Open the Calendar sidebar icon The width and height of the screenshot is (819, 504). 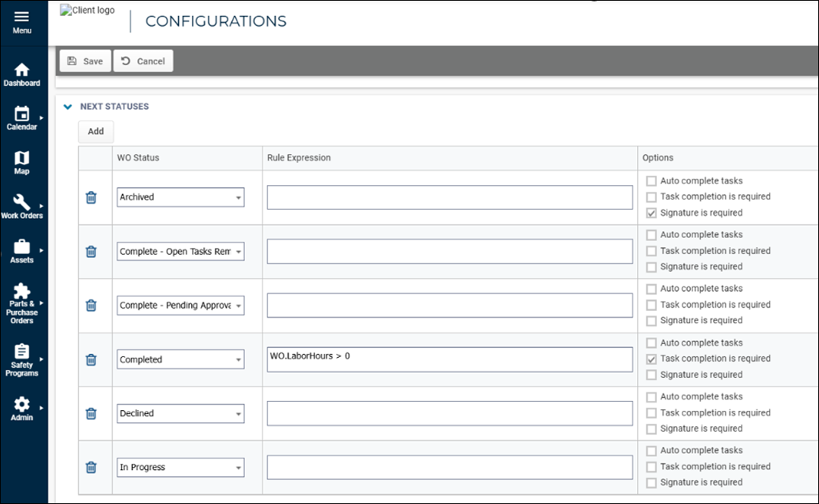(22, 114)
